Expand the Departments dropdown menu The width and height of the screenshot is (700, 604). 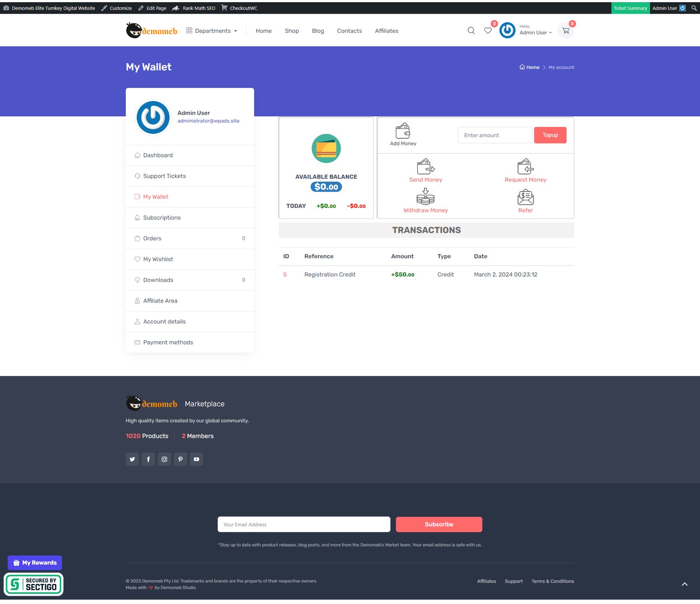pyautogui.click(x=212, y=31)
